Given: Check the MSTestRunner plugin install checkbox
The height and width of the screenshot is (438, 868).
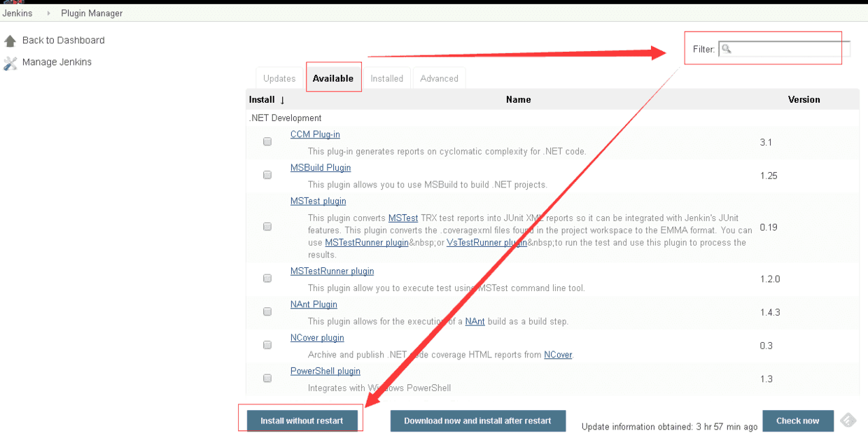Looking at the screenshot, I should pos(267,278).
